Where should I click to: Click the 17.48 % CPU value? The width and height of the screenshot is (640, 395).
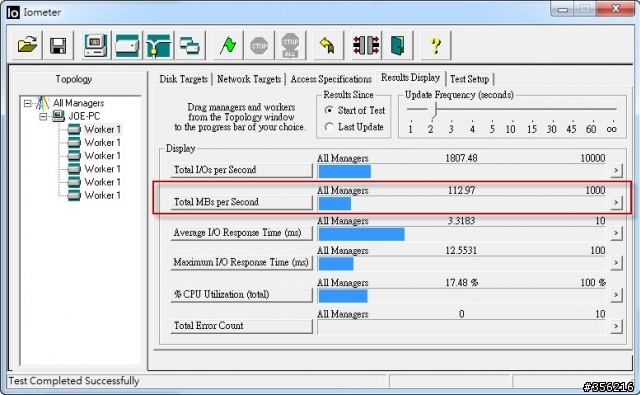(x=461, y=282)
